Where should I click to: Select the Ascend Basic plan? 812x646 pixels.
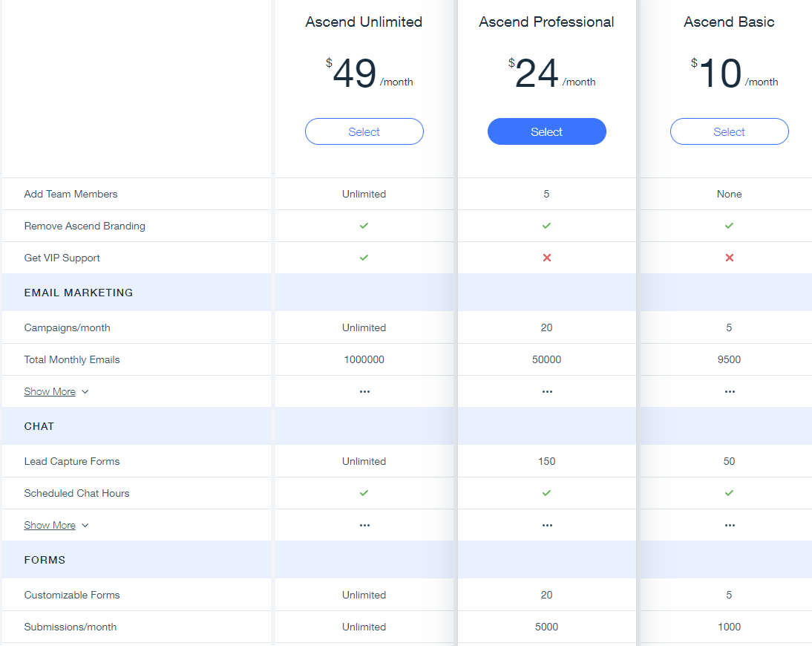click(729, 131)
